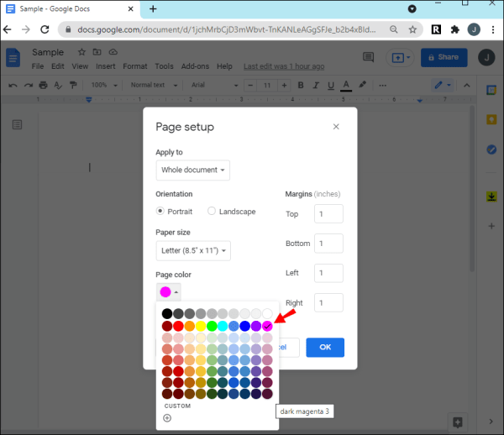Check the cloud save status icon
The image size is (504, 435).
(x=113, y=52)
